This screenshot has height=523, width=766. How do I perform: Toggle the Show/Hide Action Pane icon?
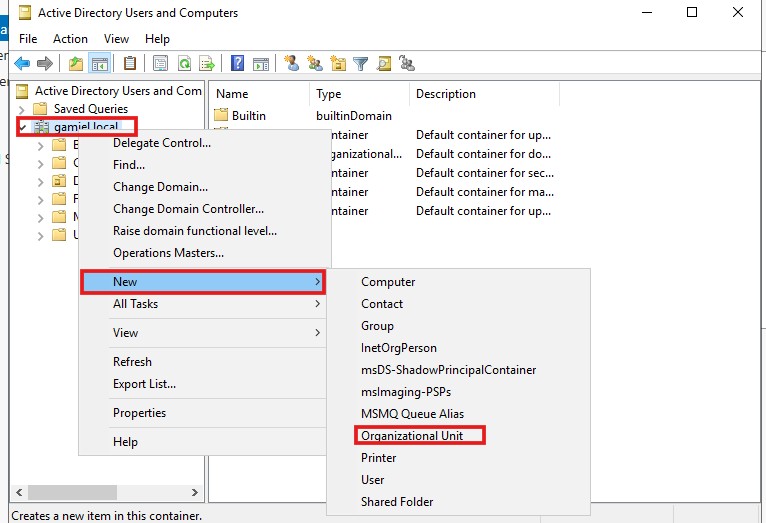[261, 63]
